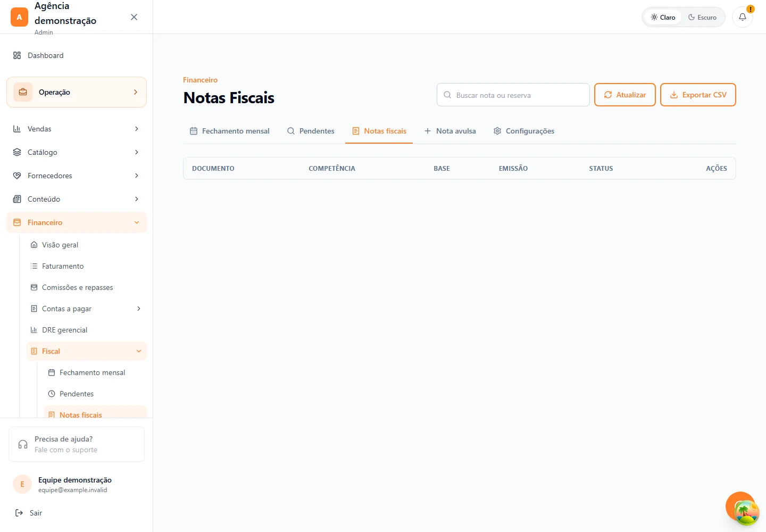Open the Pendentes tab
Viewport: 766px width, 532px height.
tap(311, 131)
